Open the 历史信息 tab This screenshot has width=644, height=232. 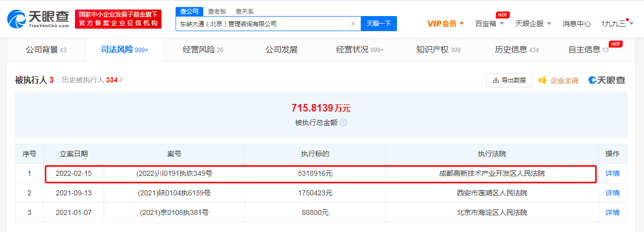pyautogui.click(x=517, y=50)
